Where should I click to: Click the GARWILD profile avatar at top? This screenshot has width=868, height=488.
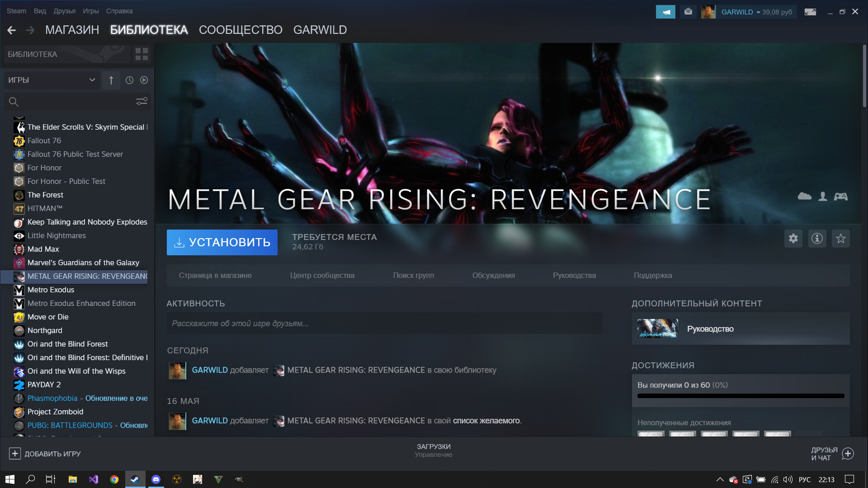pyautogui.click(x=708, y=12)
